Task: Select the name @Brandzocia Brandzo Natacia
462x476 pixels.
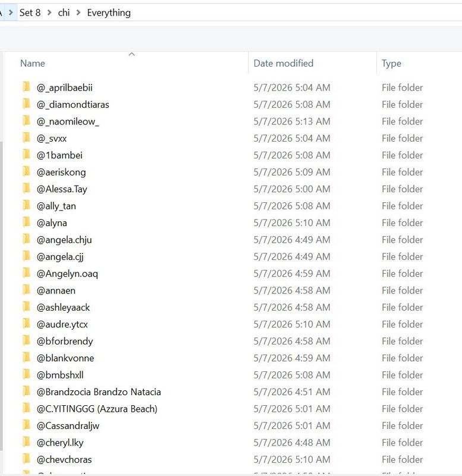Action: (99, 392)
